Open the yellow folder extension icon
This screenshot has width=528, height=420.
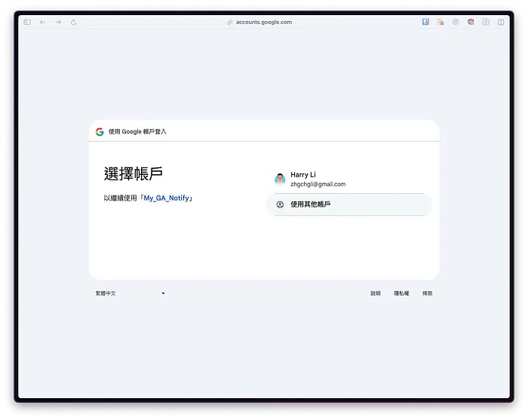[x=441, y=22]
